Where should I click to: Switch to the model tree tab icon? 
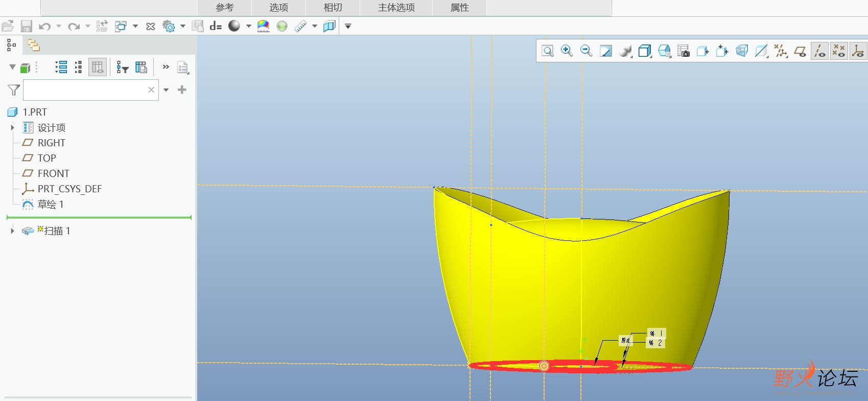11,45
